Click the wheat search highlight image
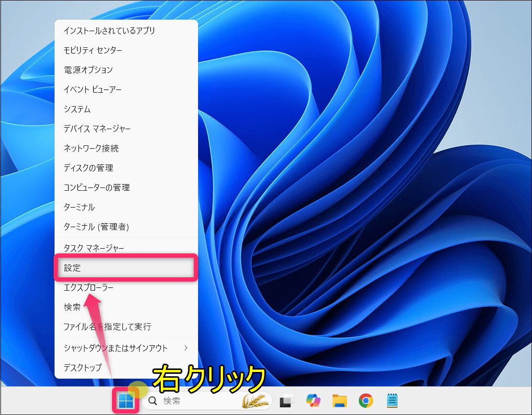The height and width of the screenshot is (415, 532). (x=255, y=401)
